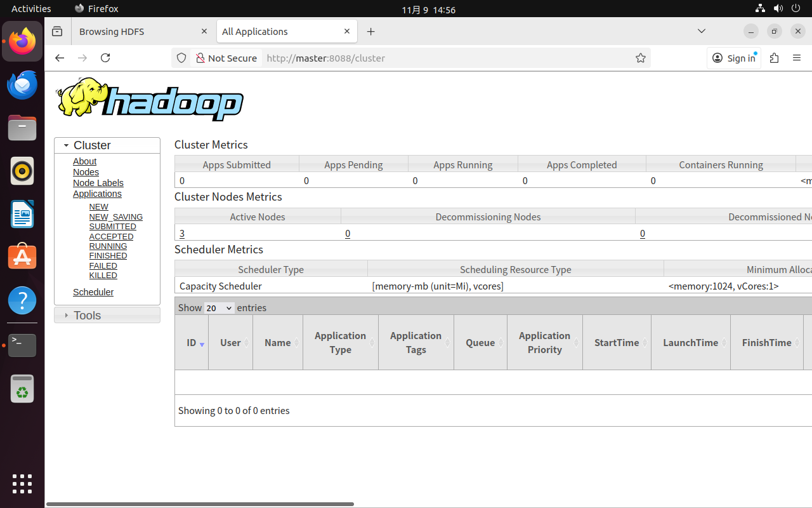Screen dimensions: 812x508
Task: Sort by LaunchTime column header
Action: pyautogui.click(x=691, y=342)
